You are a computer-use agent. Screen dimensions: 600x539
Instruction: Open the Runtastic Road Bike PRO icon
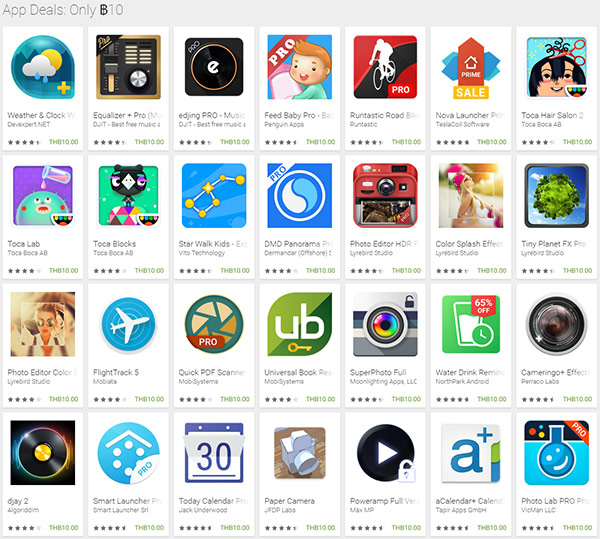(385, 67)
